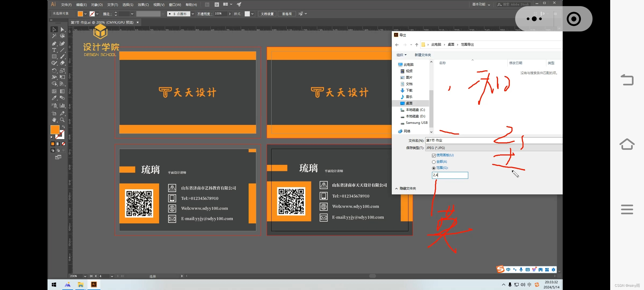Image resolution: width=644 pixels, height=290 pixels.
Task: Select the Rectangle tool
Action: pos(54,57)
